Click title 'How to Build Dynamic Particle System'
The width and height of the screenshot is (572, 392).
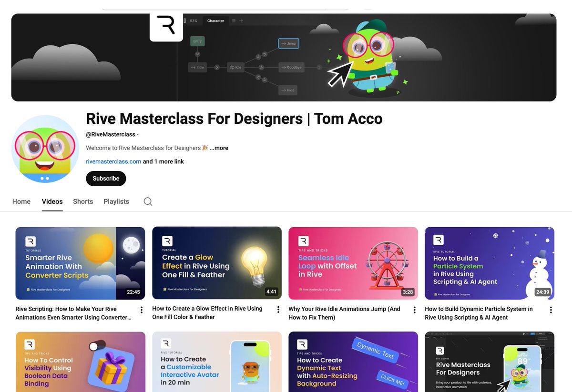pyautogui.click(x=479, y=313)
